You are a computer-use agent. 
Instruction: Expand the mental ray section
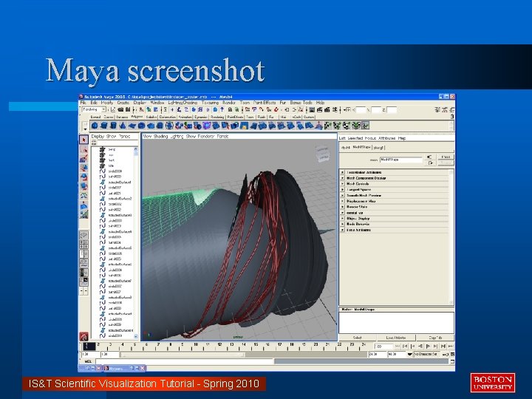pos(342,213)
